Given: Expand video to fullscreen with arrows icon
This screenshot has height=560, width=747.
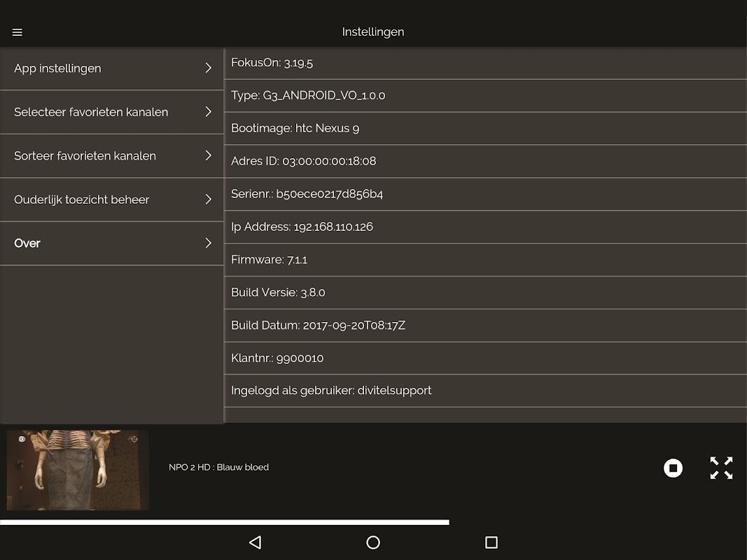Looking at the screenshot, I should pos(721,468).
